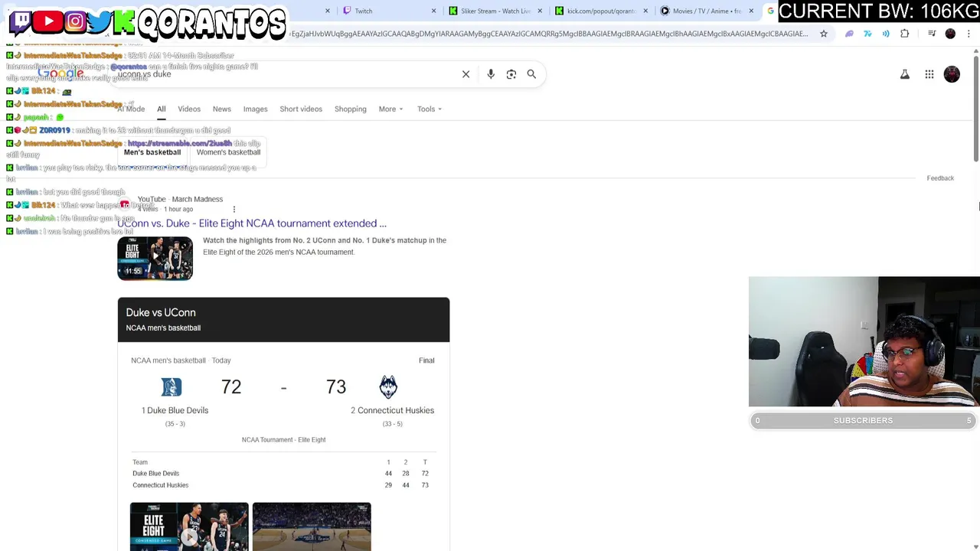The height and width of the screenshot is (551, 980).
Task: Open the Duke vs UConn card header
Action: 283,319
